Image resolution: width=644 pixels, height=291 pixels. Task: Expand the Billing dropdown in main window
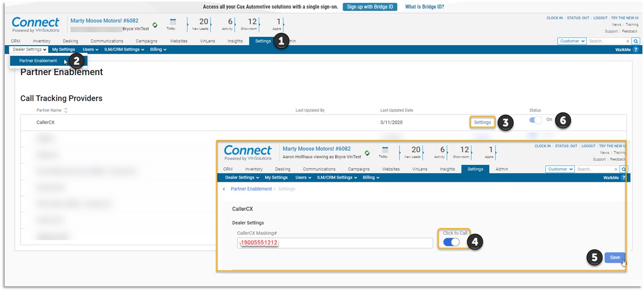click(158, 49)
